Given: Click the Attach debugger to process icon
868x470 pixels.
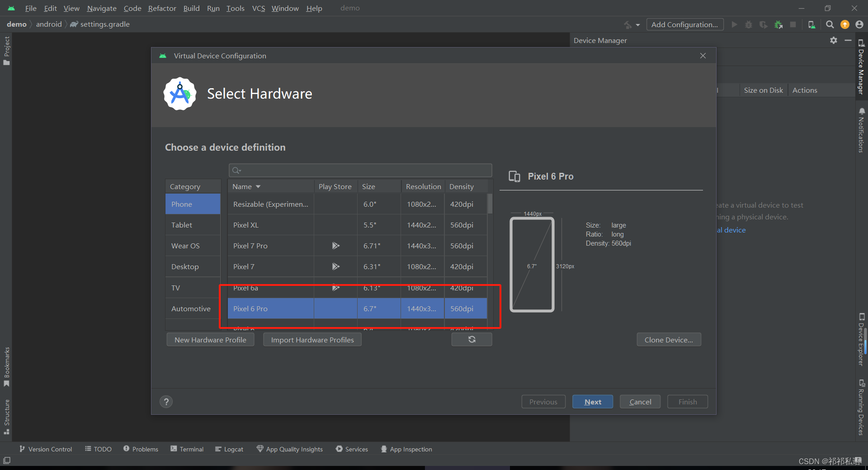Looking at the screenshot, I should [778, 24].
